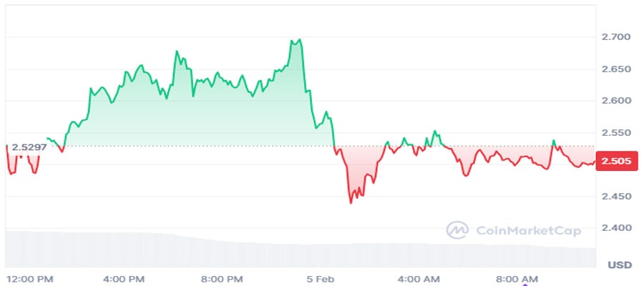Click the 12:00 PM time axis label

coord(29,277)
